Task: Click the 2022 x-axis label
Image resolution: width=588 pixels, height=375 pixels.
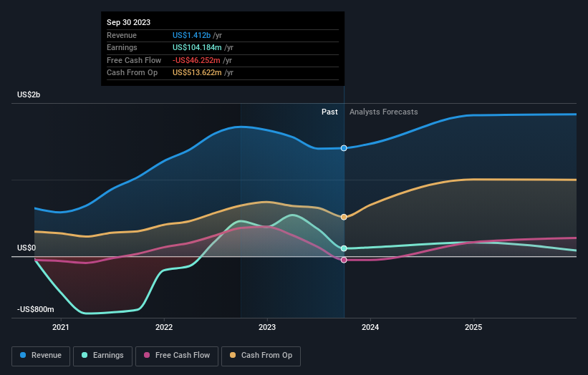Action: [164, 328]
